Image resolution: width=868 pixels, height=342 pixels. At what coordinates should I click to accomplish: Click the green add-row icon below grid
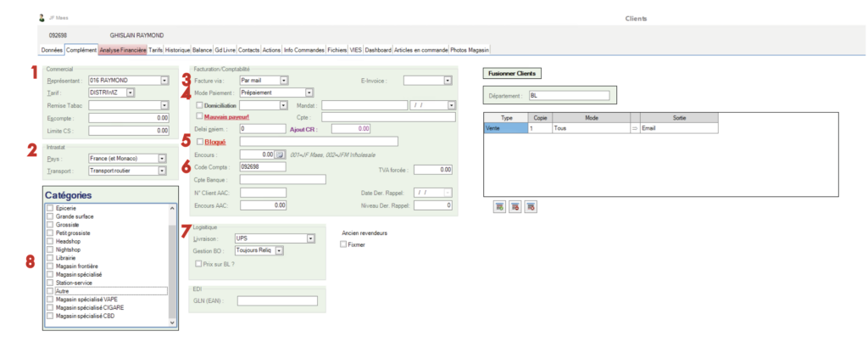[x=499, y=205]
